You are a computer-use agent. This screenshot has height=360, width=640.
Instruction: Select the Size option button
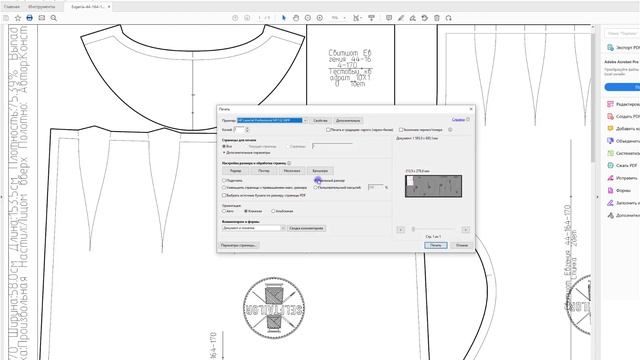[x=236, y=171]
